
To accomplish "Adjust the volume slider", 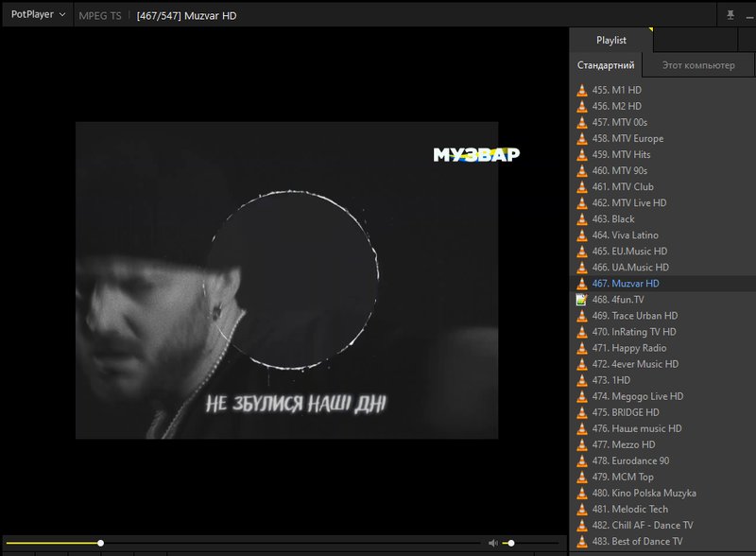I will pos(530,543).
